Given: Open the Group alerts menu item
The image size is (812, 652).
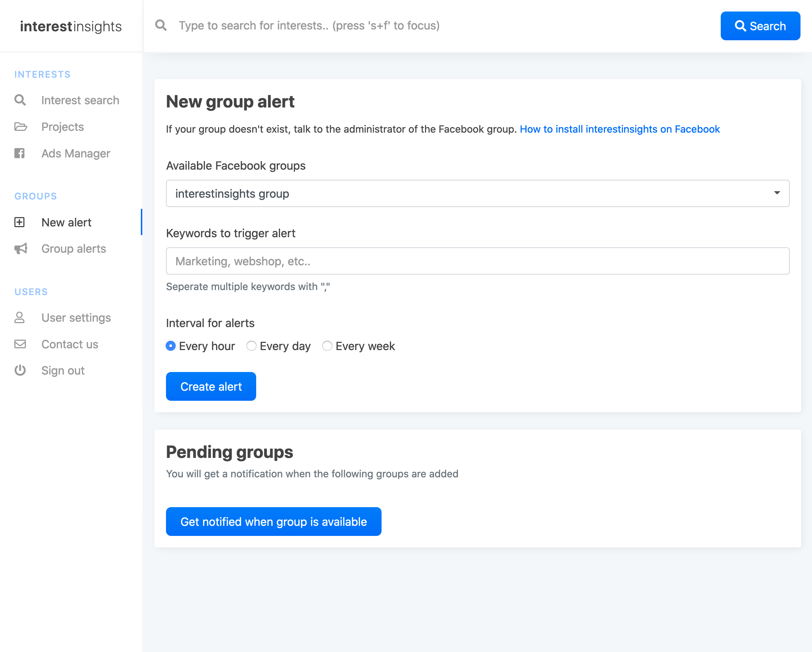Looking at the screenshot, I should click(x=73, y=249).
